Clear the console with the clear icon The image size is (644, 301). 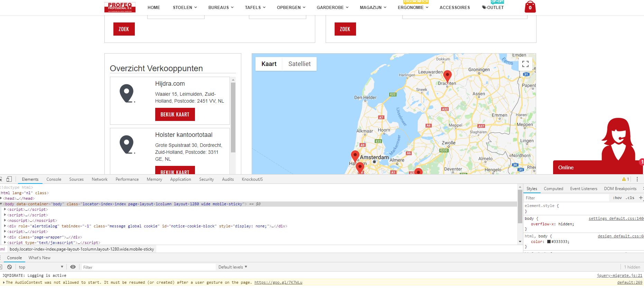point(10,267)
